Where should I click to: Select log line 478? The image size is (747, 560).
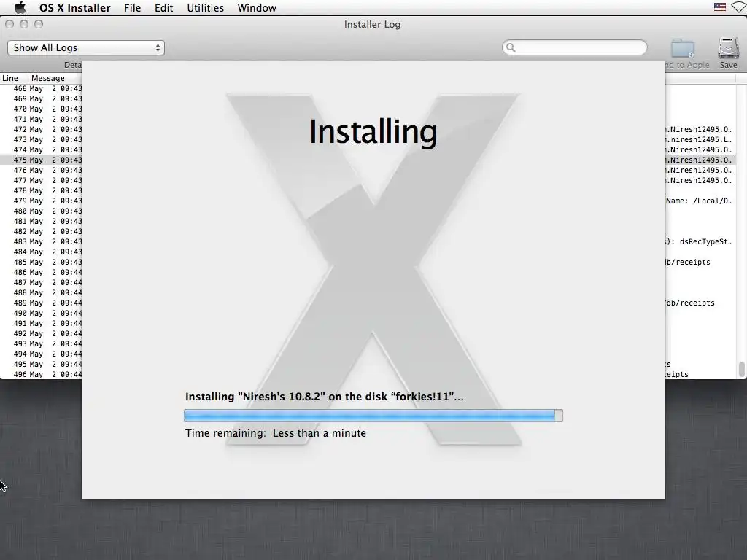pyautogui.click(x=41, y=190)
